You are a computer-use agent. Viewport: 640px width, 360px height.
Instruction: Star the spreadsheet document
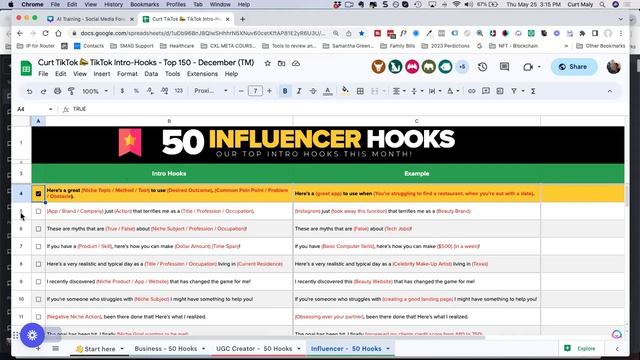pyautogui.click(x=268, y=63)
